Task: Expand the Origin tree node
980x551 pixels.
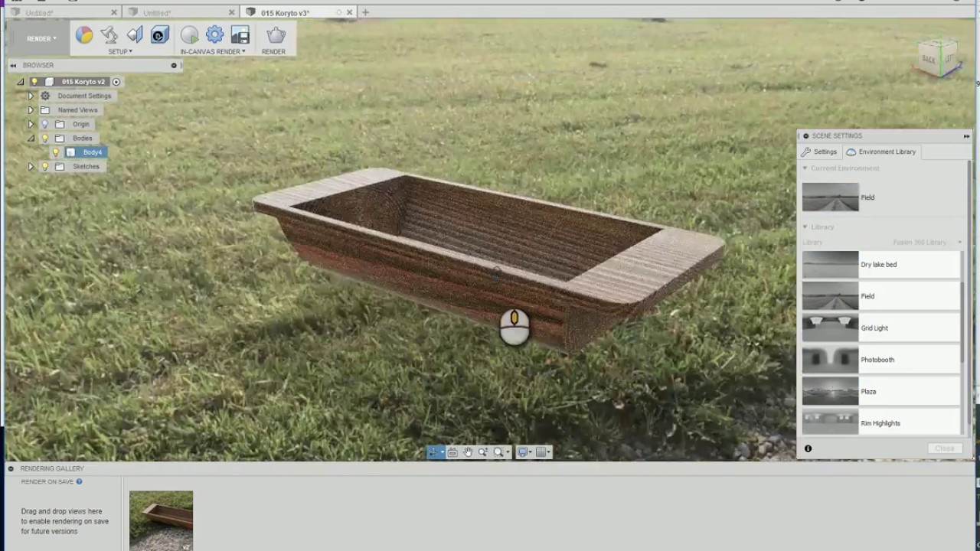Action: (31, 124)
